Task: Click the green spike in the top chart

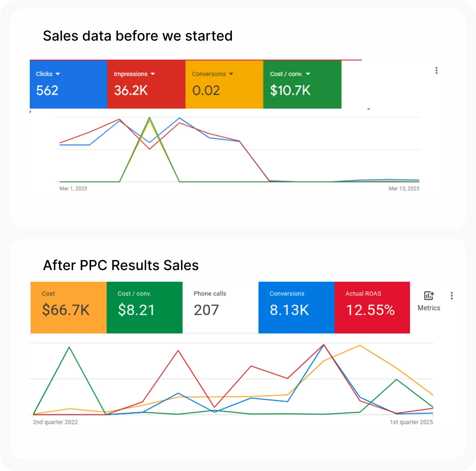Action: (149, 118)
